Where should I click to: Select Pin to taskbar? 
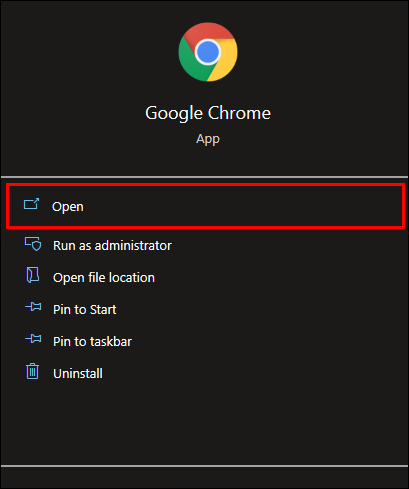click(92, 342)
